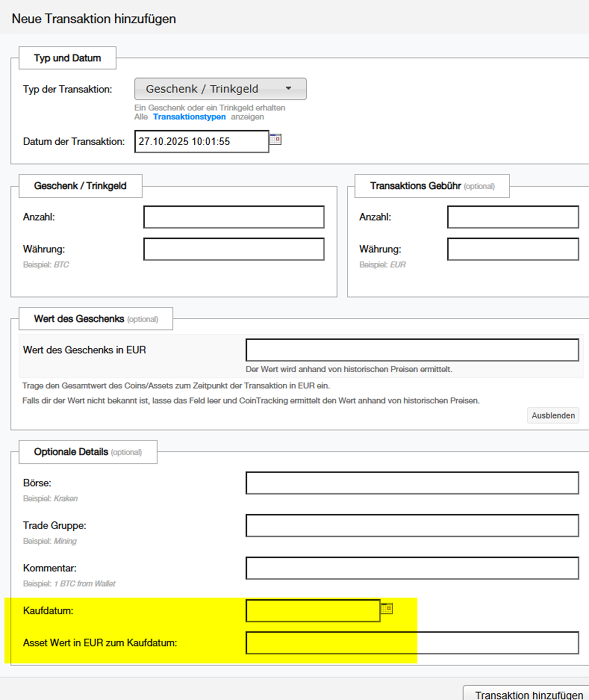Click the Beispiel: EUR hint text
The height and width of the screenshot is (700, 589).
point(383,264)
